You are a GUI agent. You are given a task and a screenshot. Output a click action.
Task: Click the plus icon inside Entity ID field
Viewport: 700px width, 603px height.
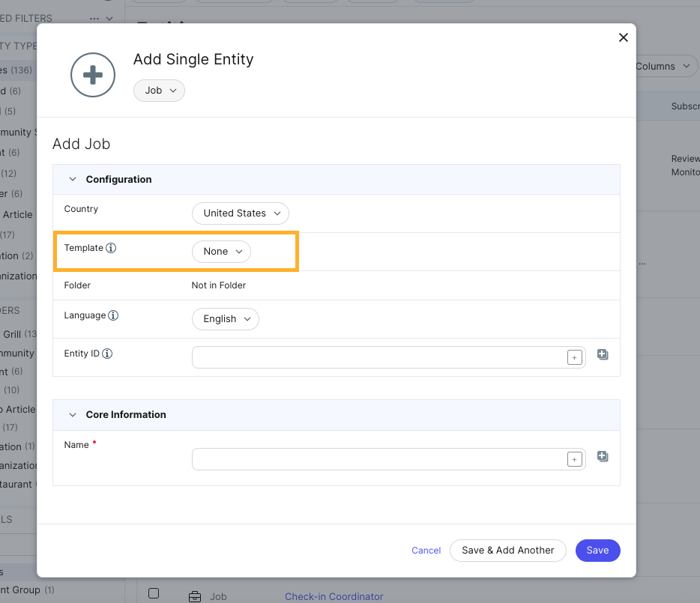point(574,357)
